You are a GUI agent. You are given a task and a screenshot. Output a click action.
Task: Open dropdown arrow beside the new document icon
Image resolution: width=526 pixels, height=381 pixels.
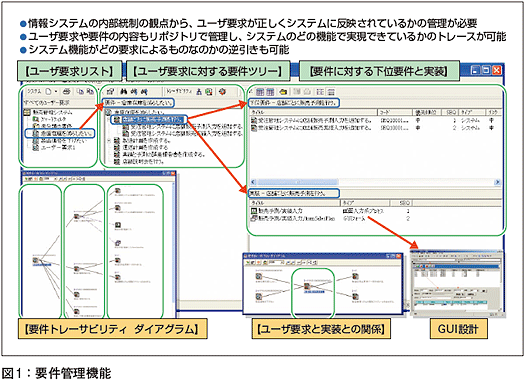coord(56,92)
